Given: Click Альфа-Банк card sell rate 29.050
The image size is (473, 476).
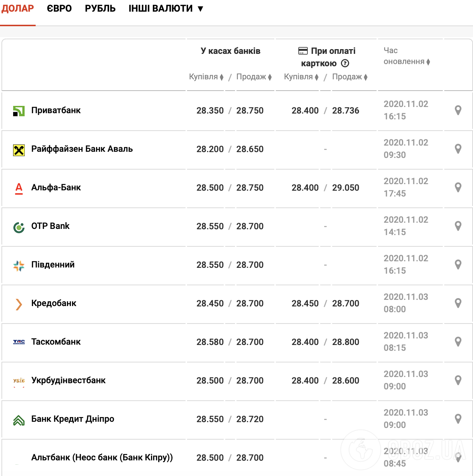Looking at the screenshot, I should (x=346, y=188).
